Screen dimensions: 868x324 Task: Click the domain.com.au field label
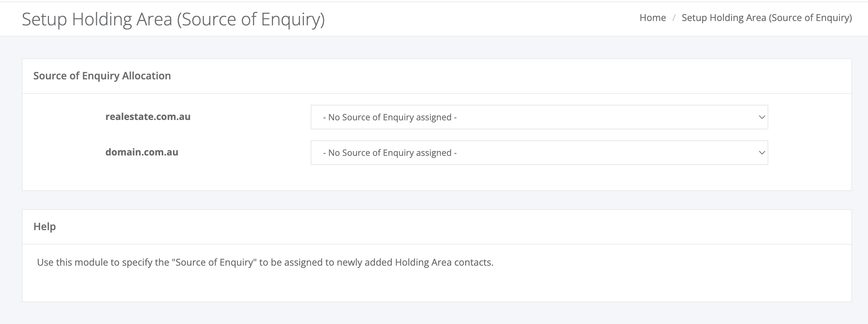[x=142, y=152]
